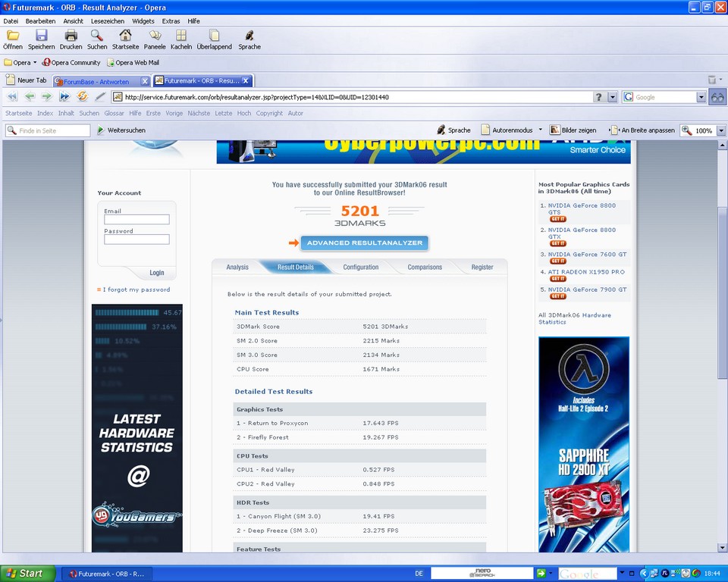
Task: Go to Startseite via the house icon
Action: (x=125, y=36)
